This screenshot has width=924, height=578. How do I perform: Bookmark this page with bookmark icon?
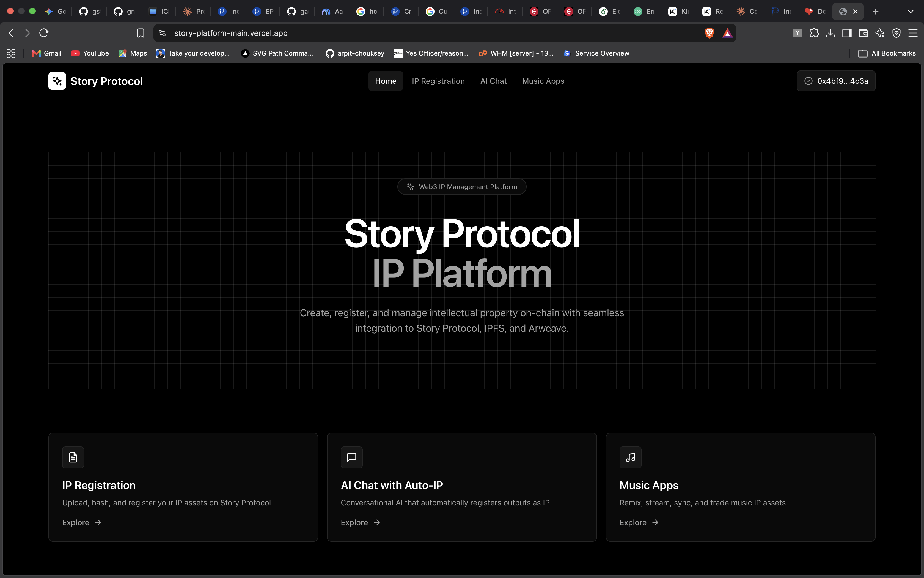(141, 33)
